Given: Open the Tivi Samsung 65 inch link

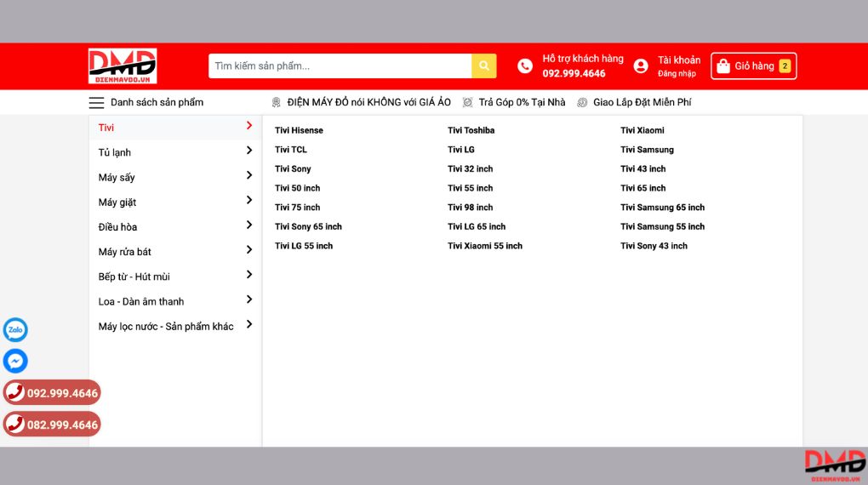Looking at the screenshot, I should click(663, 208).
